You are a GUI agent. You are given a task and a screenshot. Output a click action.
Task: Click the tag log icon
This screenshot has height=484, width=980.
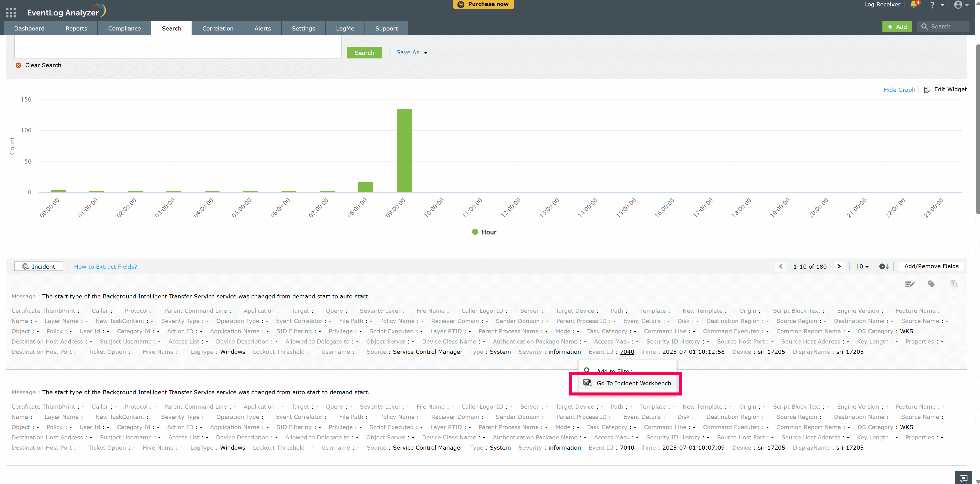(931, 284)
